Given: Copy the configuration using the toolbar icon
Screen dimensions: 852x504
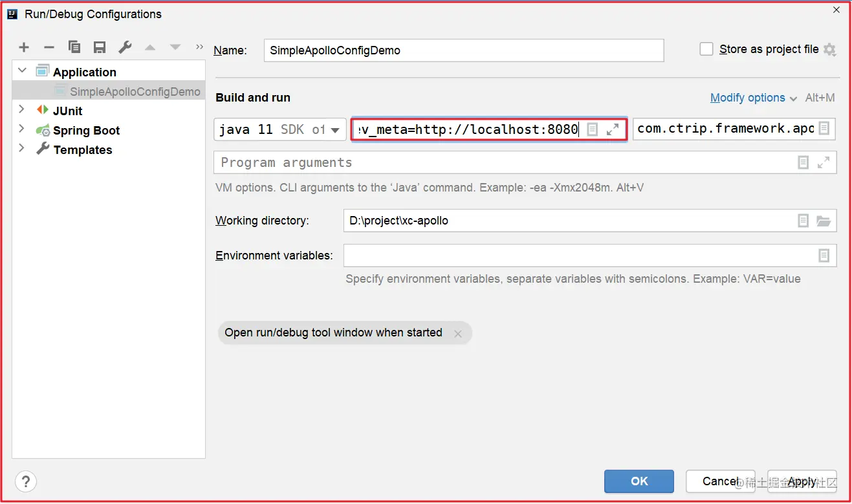Looking at the screenshot, I should (x=74, y=47).
